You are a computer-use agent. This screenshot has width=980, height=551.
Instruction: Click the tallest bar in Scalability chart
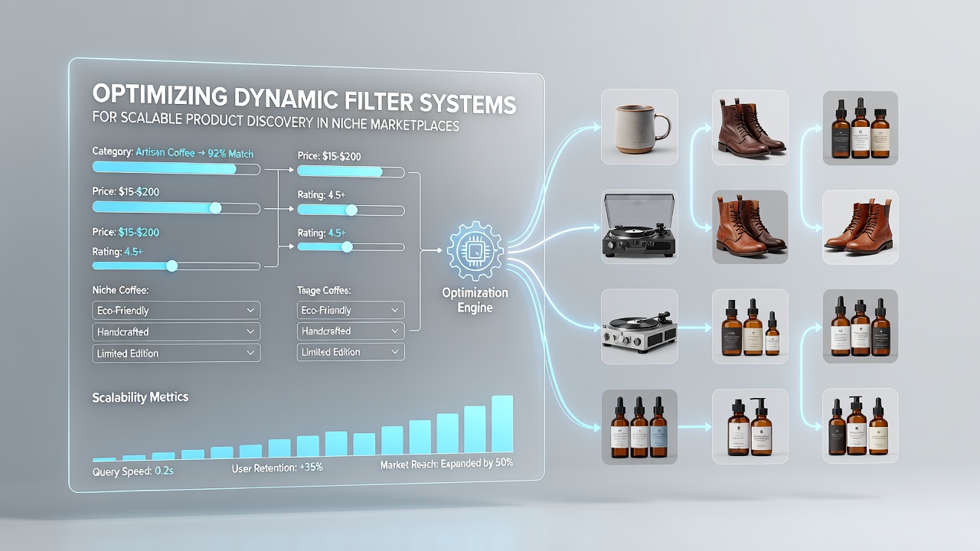click(502, 424)
